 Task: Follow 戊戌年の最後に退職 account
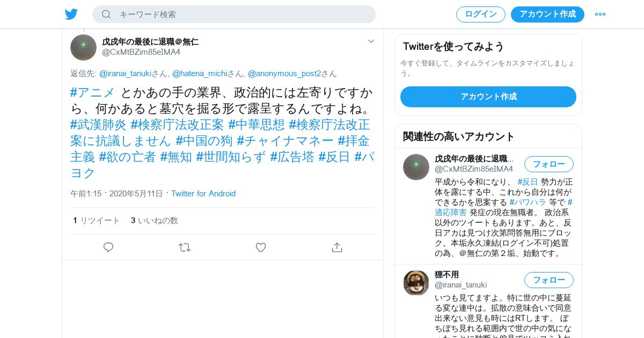coord(549,164)
